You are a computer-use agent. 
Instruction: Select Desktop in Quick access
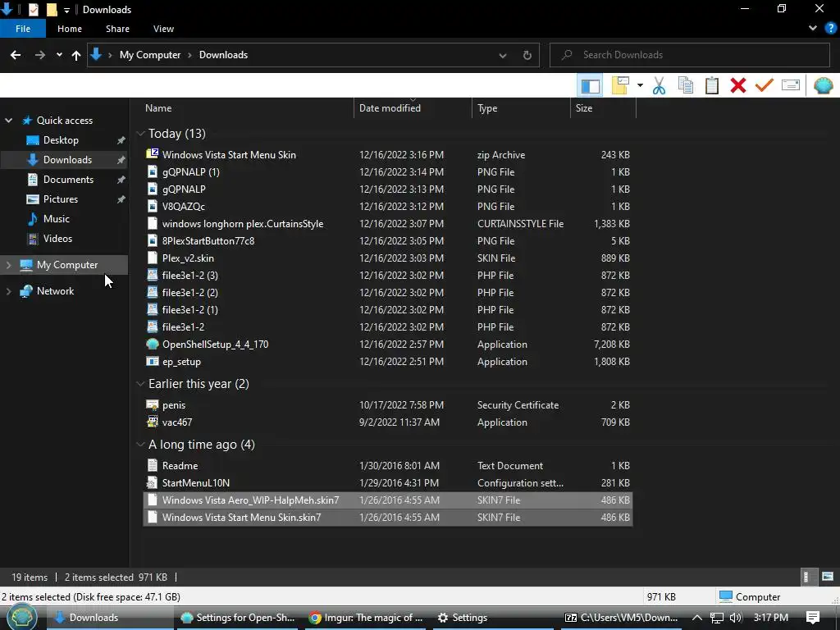click(61, 139)
